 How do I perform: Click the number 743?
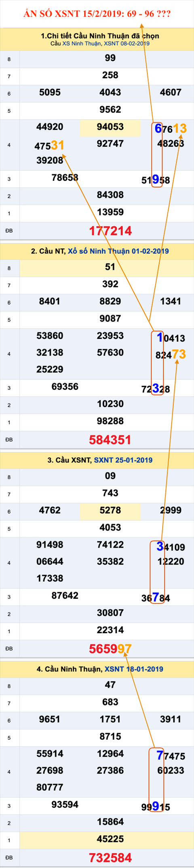[x=110, y=493]
